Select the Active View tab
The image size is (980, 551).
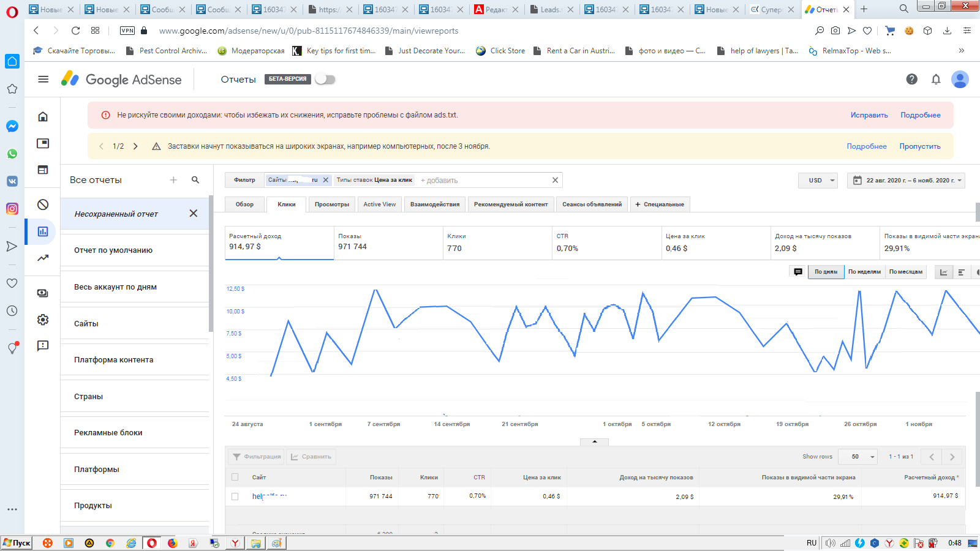click(x=379, y=204)
